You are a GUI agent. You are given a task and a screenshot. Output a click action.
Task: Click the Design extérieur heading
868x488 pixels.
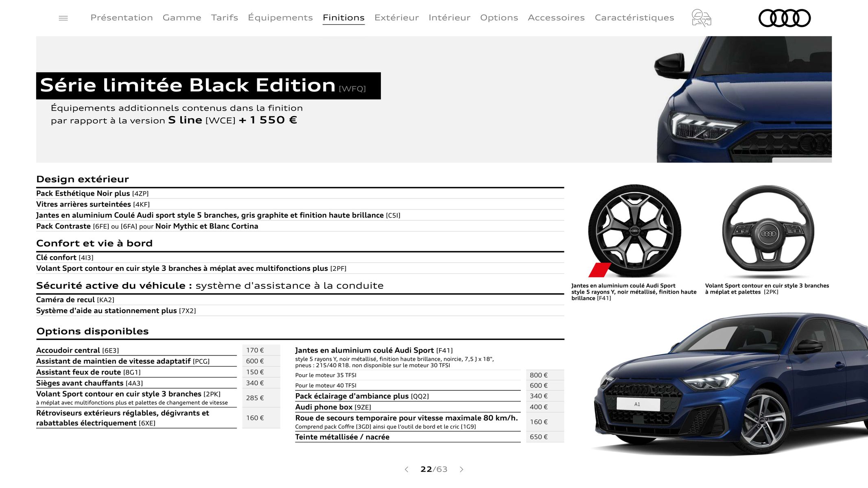click(83, 179)
